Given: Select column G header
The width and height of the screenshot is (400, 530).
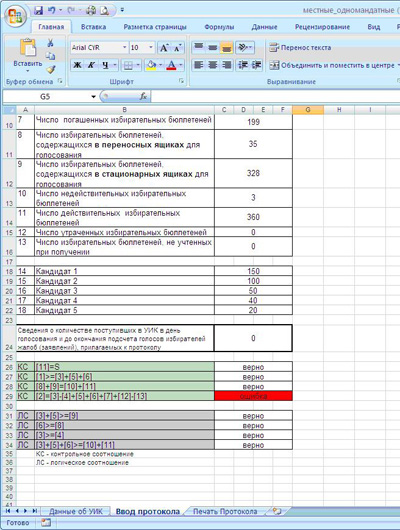Looking at the screenshot, I should tap(308, 110).
